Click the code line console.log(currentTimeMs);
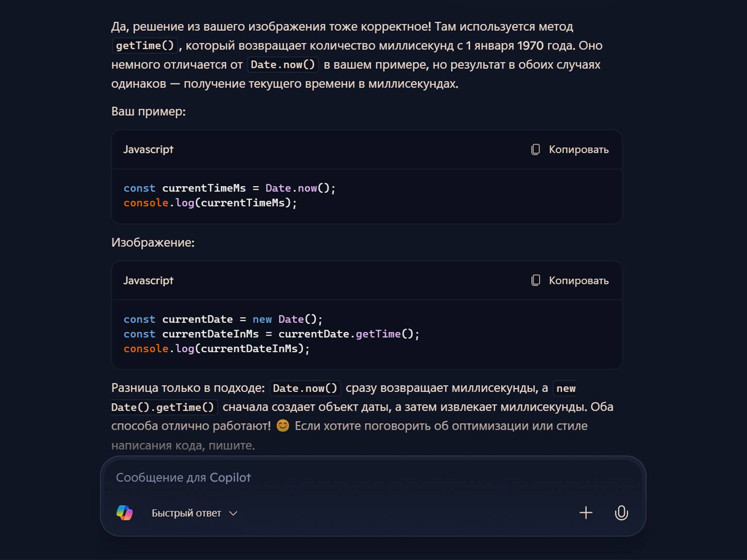This screenshot has width=747, height=560. 210,203
